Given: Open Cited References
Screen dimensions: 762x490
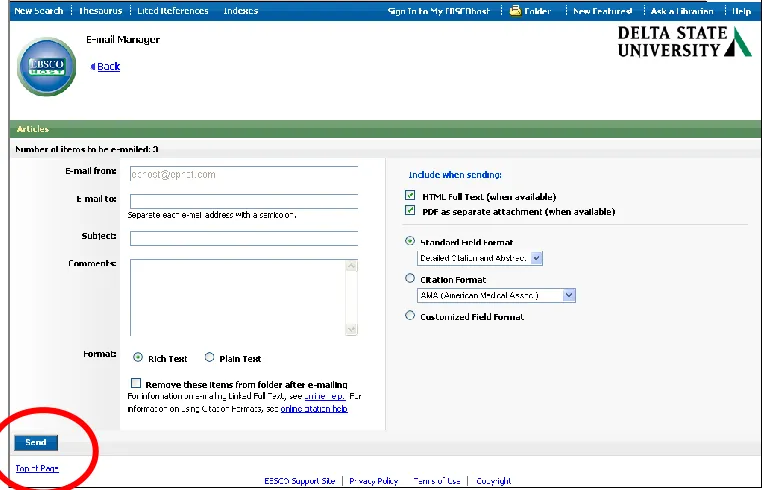Looking at the screenshot, I should point(173,11).
